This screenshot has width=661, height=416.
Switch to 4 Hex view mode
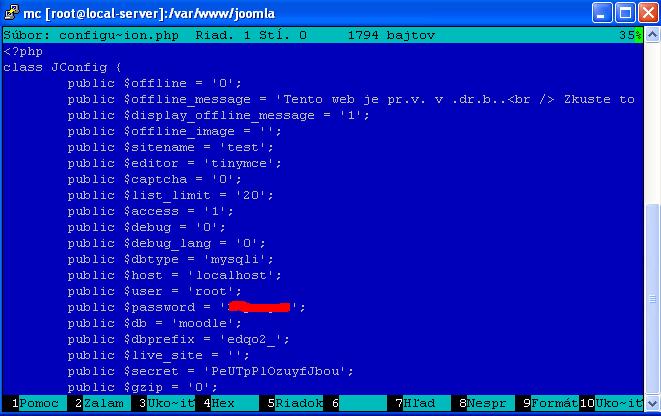pos(222,403)
